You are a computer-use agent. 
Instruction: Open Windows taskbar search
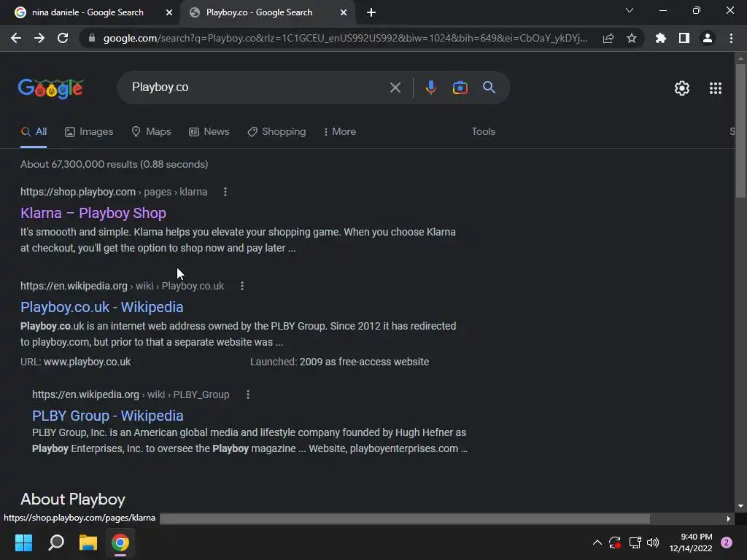(56, 542)
